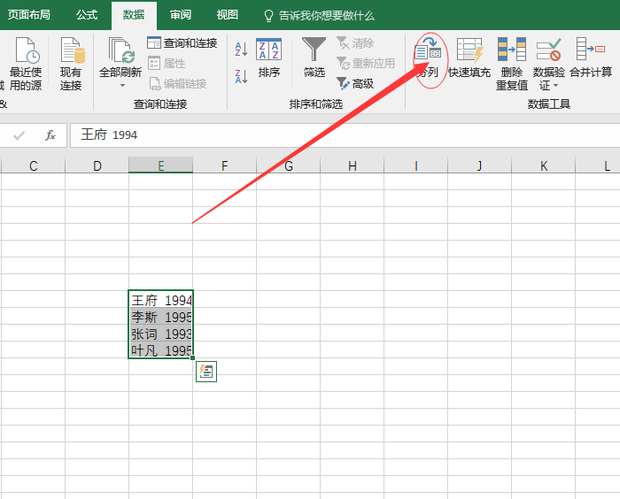The width and height of the screenshot is (620, 499).
Task: Select column D header
Action: click(97, 165)
